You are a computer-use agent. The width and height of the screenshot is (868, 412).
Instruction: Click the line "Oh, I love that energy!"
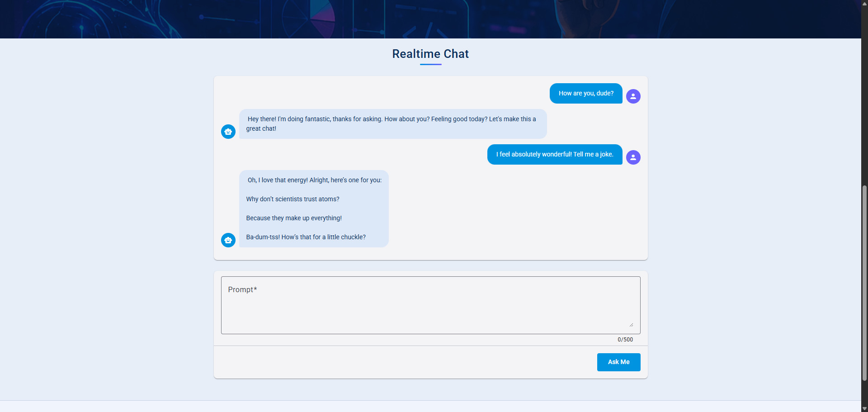click(315, 180)
